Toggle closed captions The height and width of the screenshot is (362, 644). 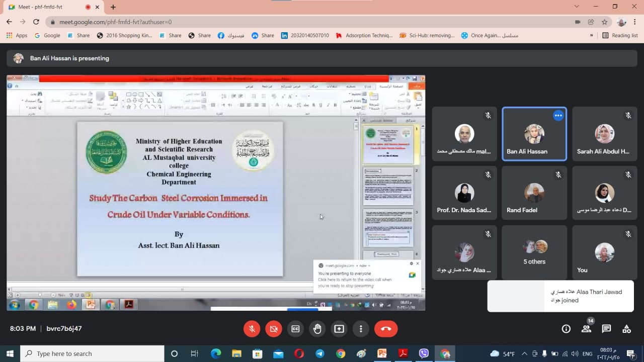coord(295,329)
